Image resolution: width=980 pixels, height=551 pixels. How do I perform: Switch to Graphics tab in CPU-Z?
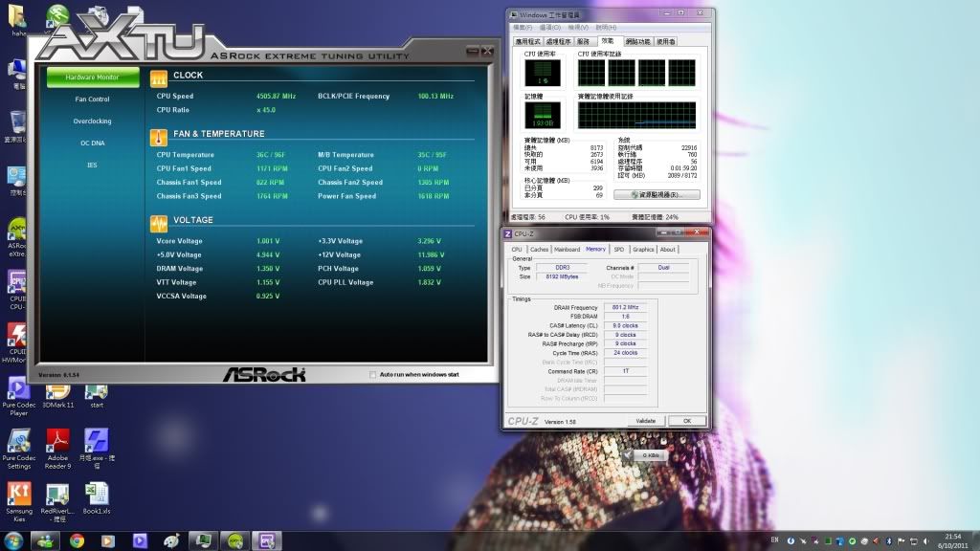click(x=643, y=250)
